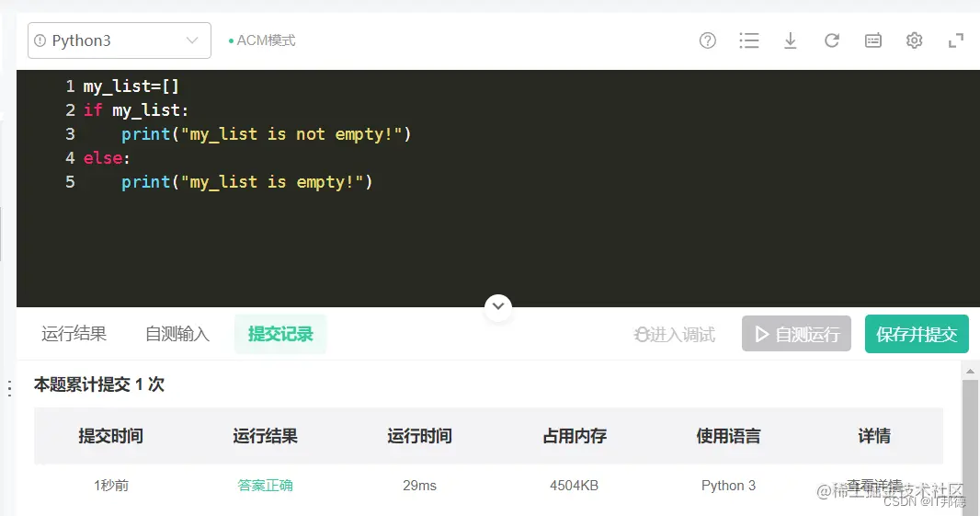Click the 'else:' code line
980x516 pixels.
[x=107, y=157]
